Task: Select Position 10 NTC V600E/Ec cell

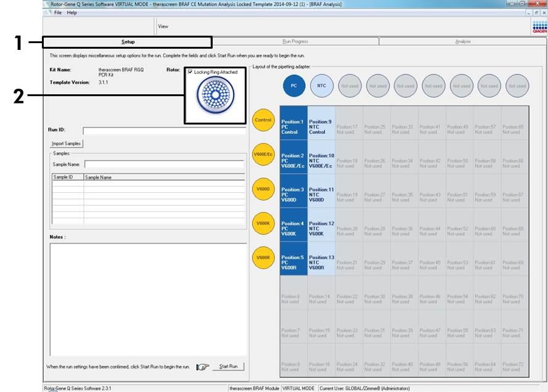Action: [x=321, y=157]
